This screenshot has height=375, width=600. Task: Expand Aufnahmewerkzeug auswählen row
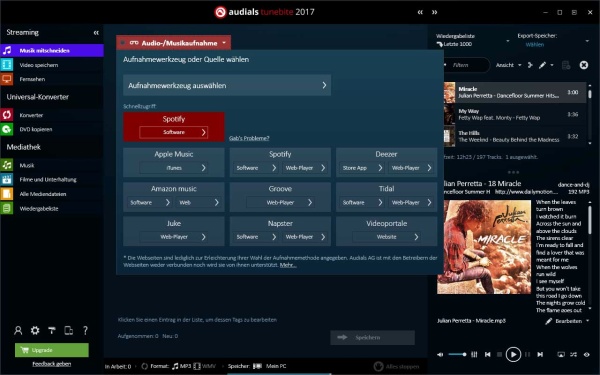(227, 85)
